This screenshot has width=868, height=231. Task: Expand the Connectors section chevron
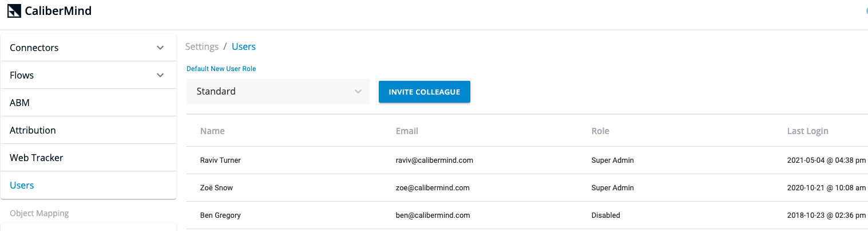coord(160,48)
